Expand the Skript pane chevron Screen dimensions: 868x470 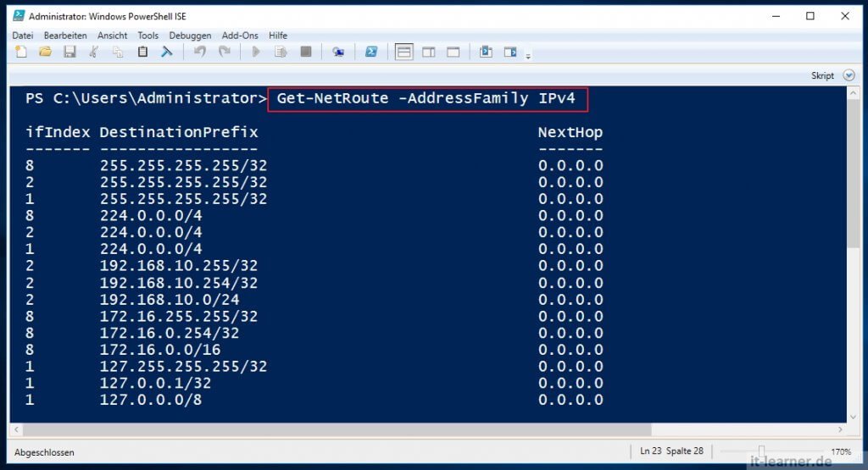tap(849, 75)
